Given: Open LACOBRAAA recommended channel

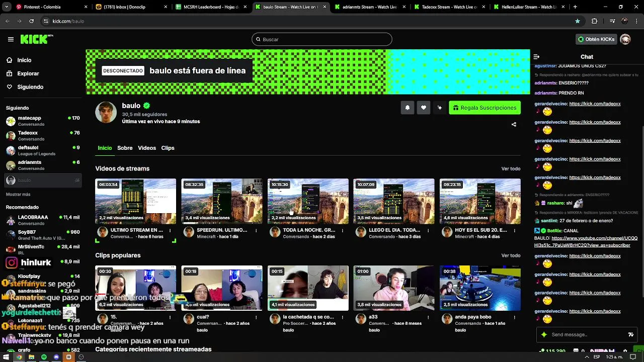Looking at the screenshot, I should coord(43,220).
